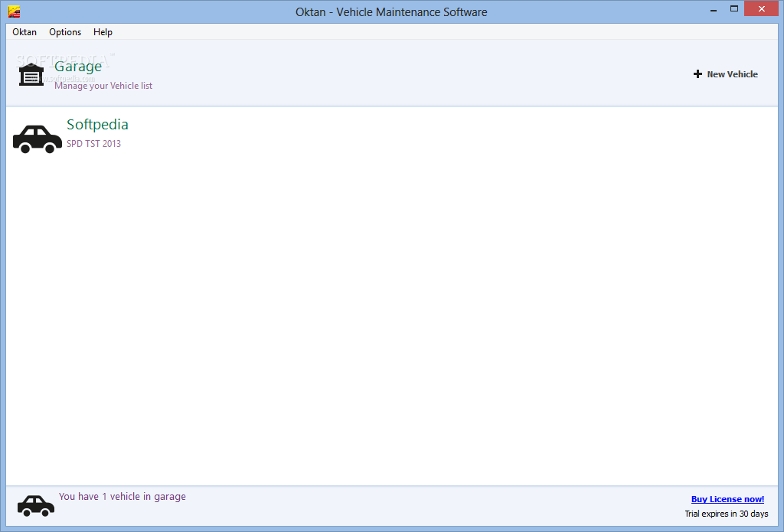784x532 pixels.
Task: Open the Options menu
Action: [x=65, y=32]
